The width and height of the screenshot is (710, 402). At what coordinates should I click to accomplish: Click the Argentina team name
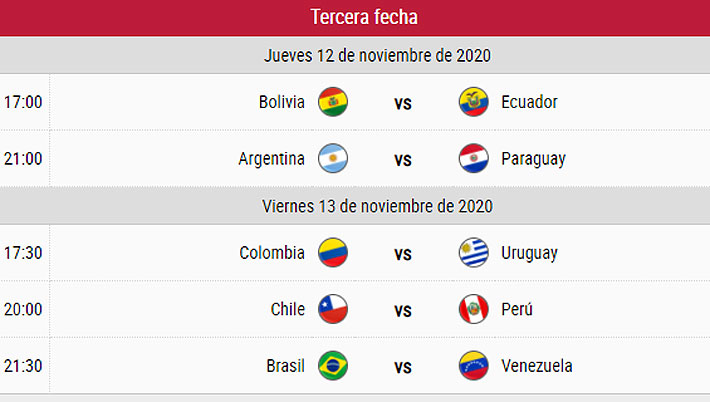[x=271, y=159]
